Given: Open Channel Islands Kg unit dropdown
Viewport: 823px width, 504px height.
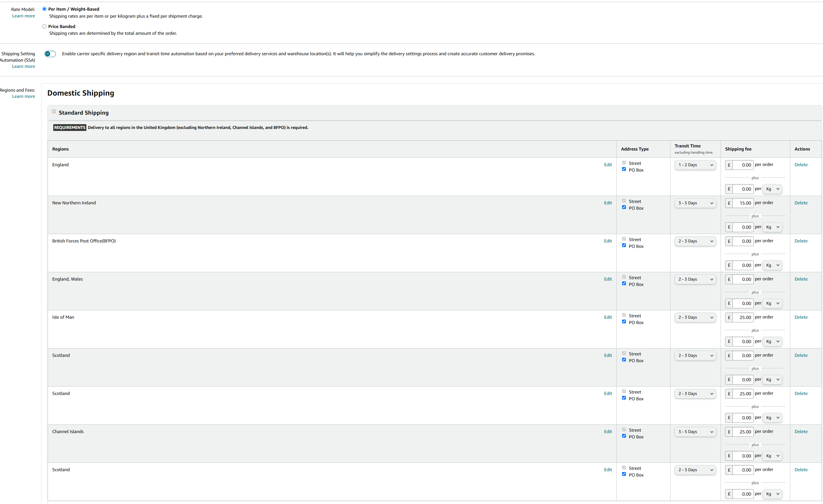Looking at the screenshot, I should (773, 456).
